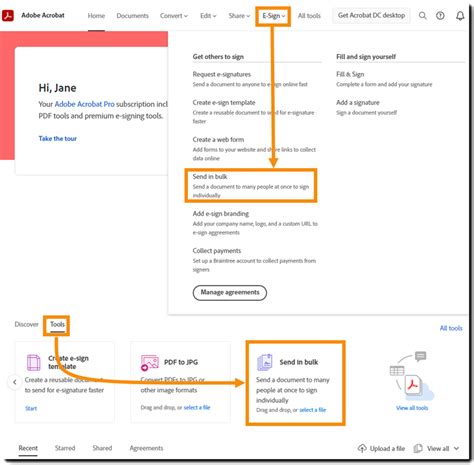Open the help question mark icon
The width and height of the screenshot is (474, 465).
click(x=440, y=15)
